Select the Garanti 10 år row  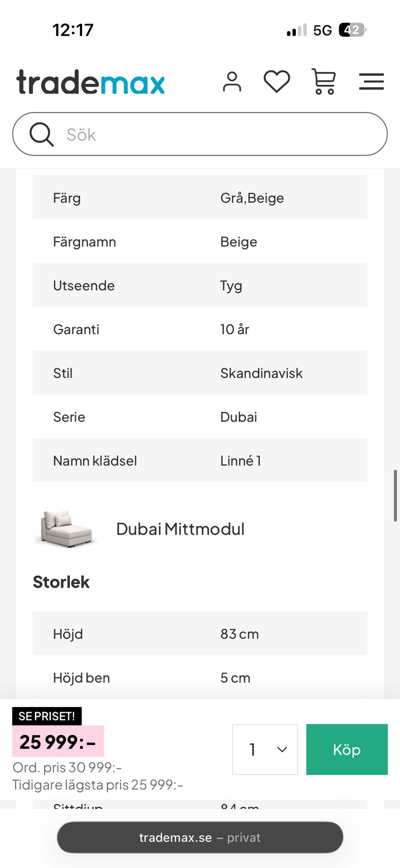[x=200, y=329]
